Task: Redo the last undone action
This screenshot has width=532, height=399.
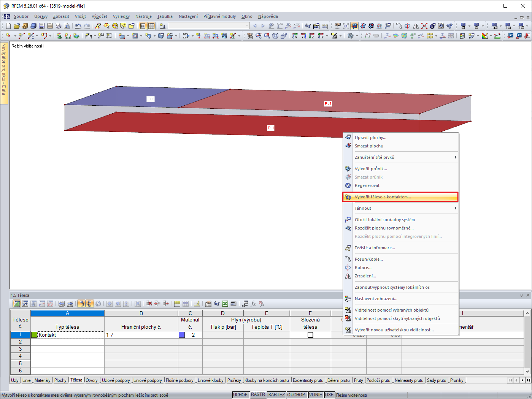Action: [x=87, y=26]
